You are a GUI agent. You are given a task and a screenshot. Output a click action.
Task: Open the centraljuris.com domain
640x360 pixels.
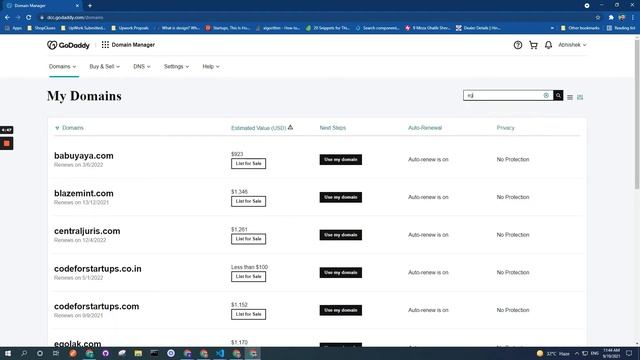tap(87, 231)
